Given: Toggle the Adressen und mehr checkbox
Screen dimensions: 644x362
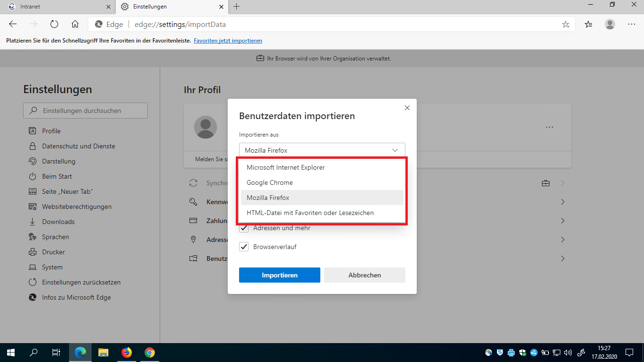Looking at the screenshot, I should point(244,228).
